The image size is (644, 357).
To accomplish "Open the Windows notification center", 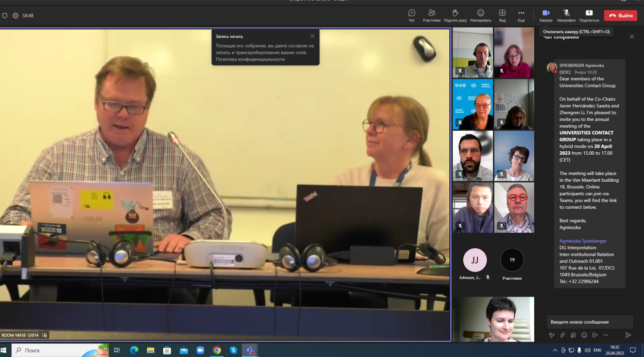I will 633,350.
